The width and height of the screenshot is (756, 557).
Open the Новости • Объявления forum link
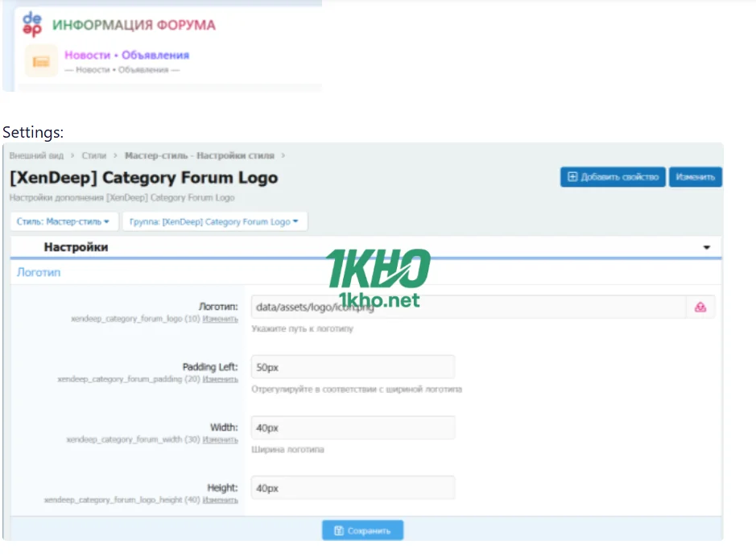(x=126, y=55)
